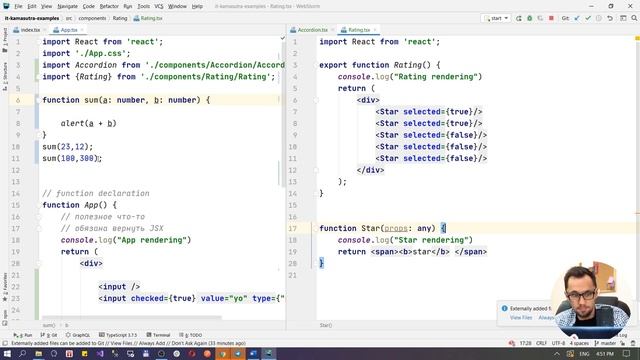The height and width of the screenshot is (360, 640).
Task: Click the green Git commit checkmark
Action: point(588,18)
